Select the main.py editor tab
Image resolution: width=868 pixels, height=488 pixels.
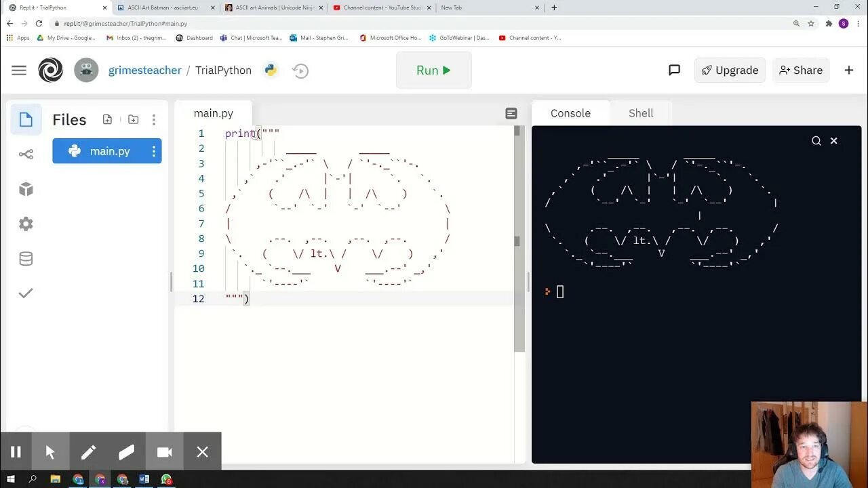[214, 113]
